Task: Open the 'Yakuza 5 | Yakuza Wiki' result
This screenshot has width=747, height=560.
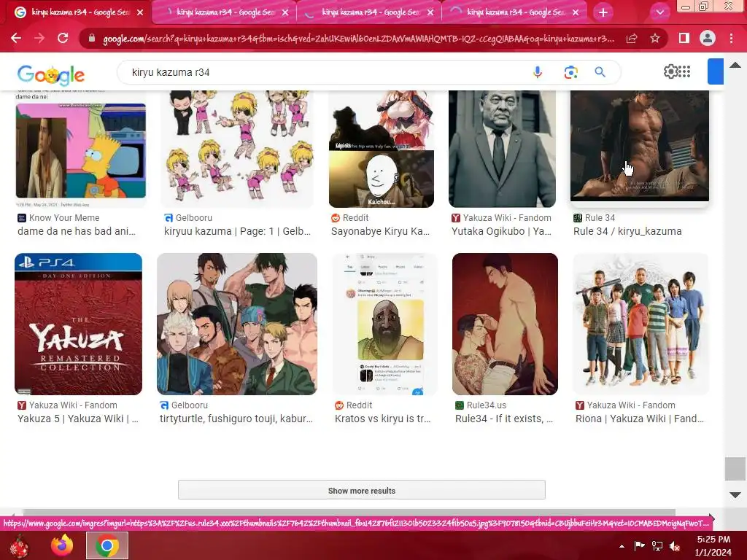Action: click(78, 419)
